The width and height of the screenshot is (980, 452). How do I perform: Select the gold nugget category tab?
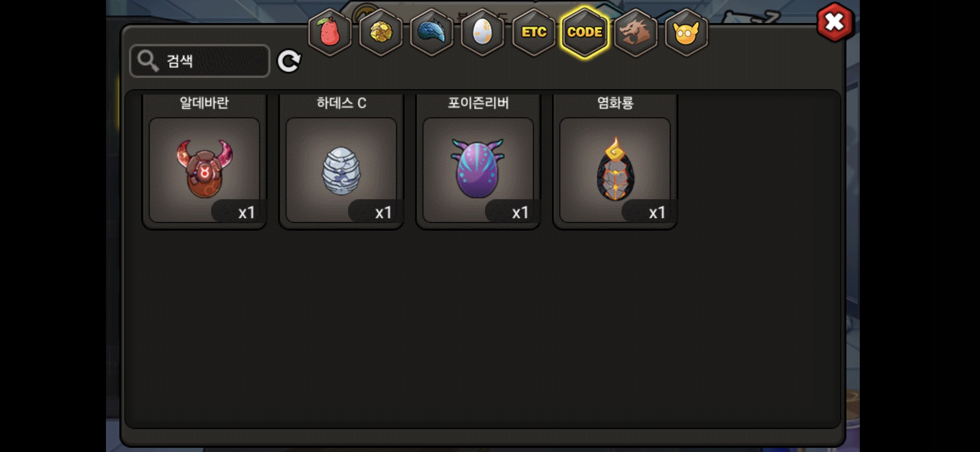pos(381,32)
